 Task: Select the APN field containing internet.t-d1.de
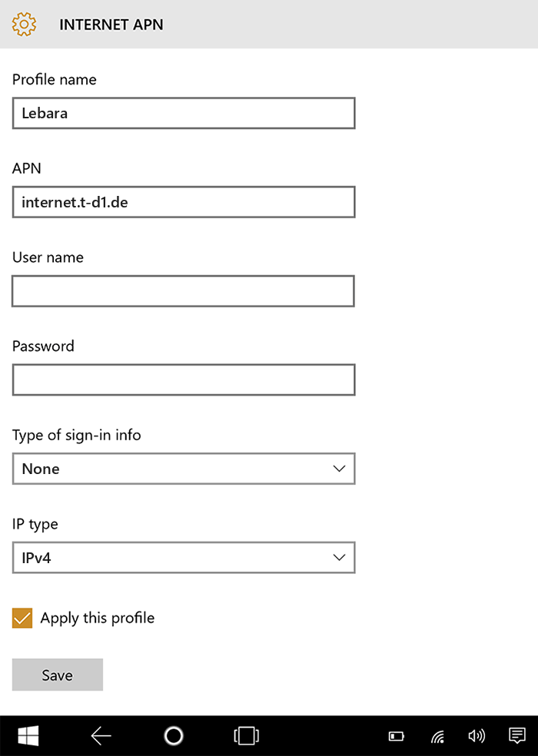(x=183, y=201)
